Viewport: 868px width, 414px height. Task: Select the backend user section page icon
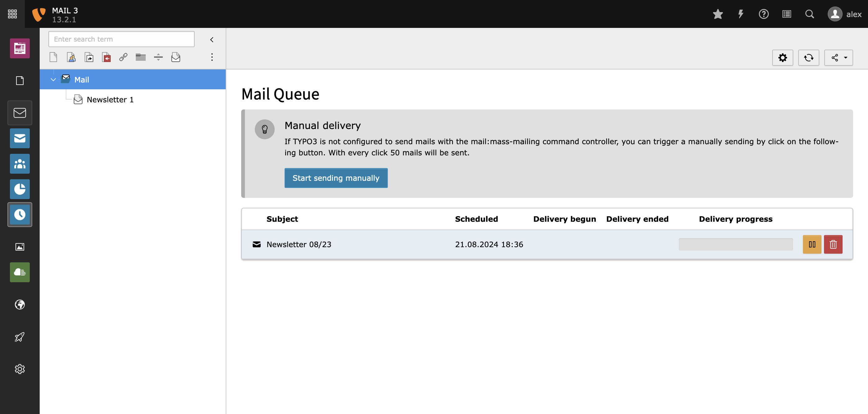click(x=71, y=57)
